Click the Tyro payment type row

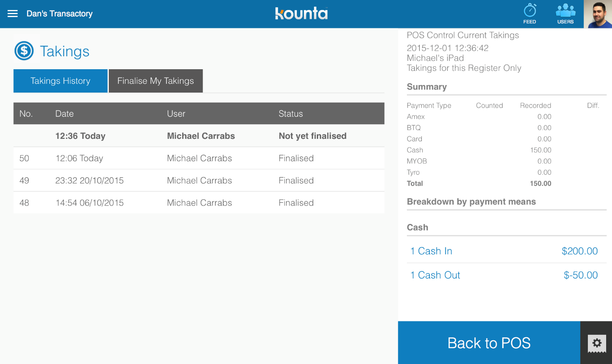pos(479,173)
